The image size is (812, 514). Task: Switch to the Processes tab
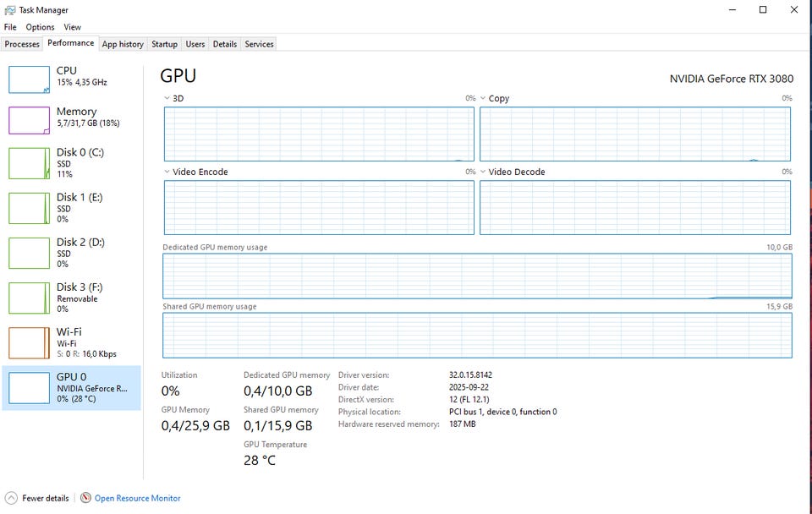[x=22, y=44]
